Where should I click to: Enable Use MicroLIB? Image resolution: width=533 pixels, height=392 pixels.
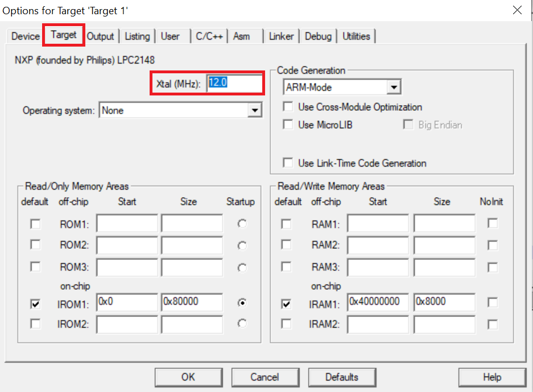click(288, 124)
